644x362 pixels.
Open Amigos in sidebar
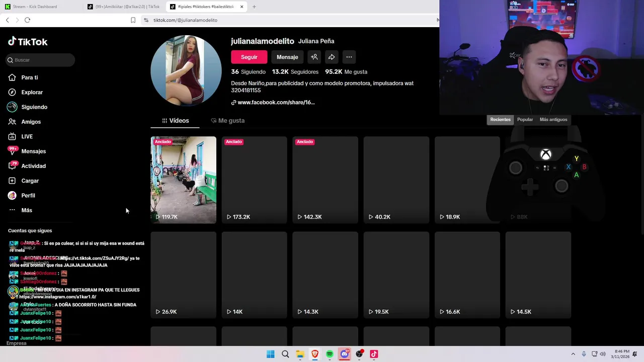(x=25, y=122)
